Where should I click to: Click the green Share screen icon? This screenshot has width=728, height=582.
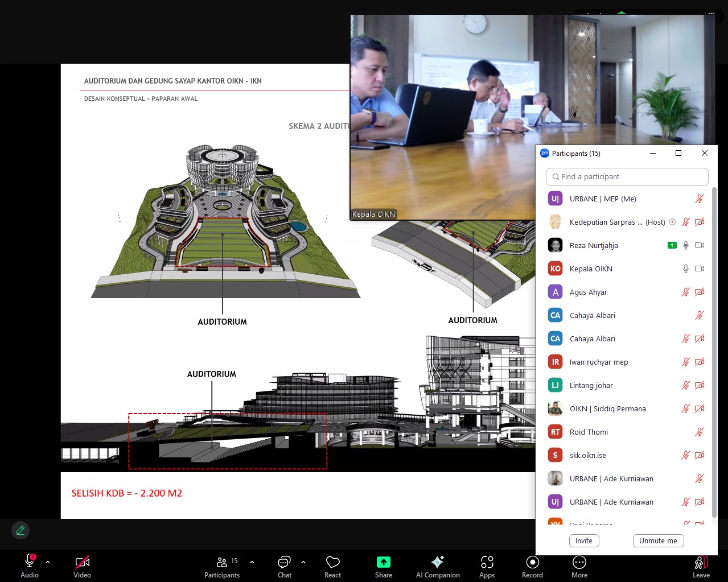pyautogui.click(x=383, y=563)
